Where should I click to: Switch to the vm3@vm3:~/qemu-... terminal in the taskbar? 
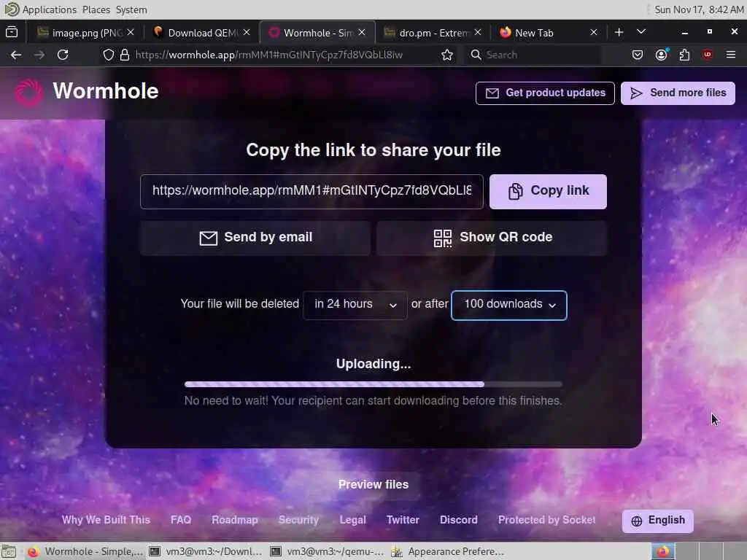[328, 551]
